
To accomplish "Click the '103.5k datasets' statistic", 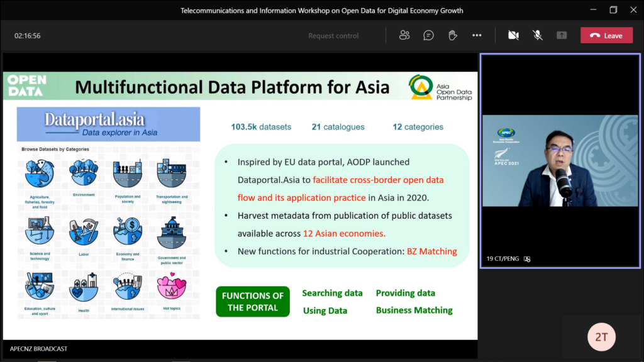I will [x=261, y=127].
